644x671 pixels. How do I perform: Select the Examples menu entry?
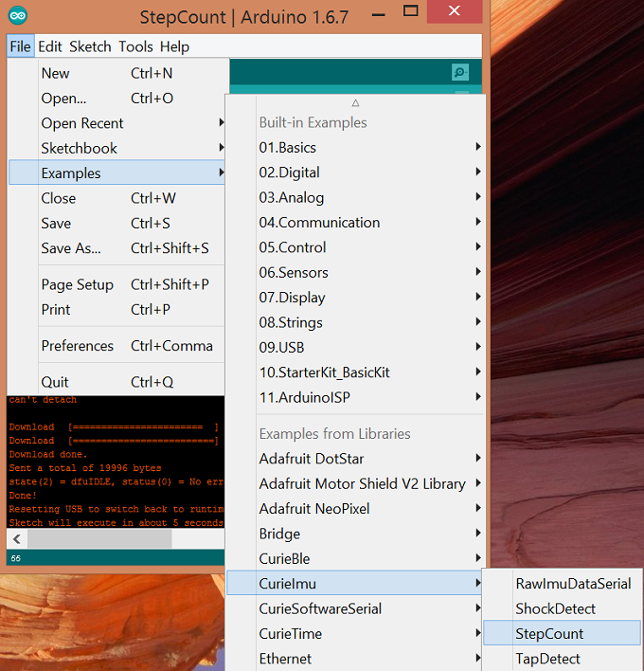[x=116, y=172]
